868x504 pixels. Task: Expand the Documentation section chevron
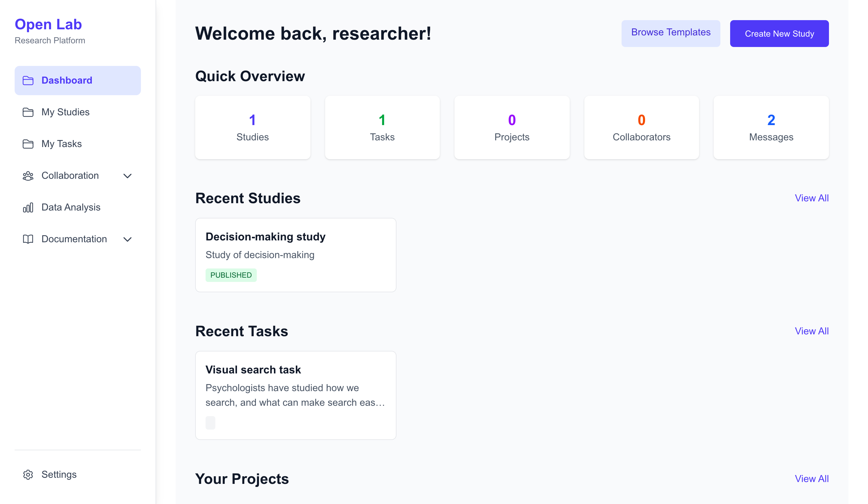[x=127, y=239]
